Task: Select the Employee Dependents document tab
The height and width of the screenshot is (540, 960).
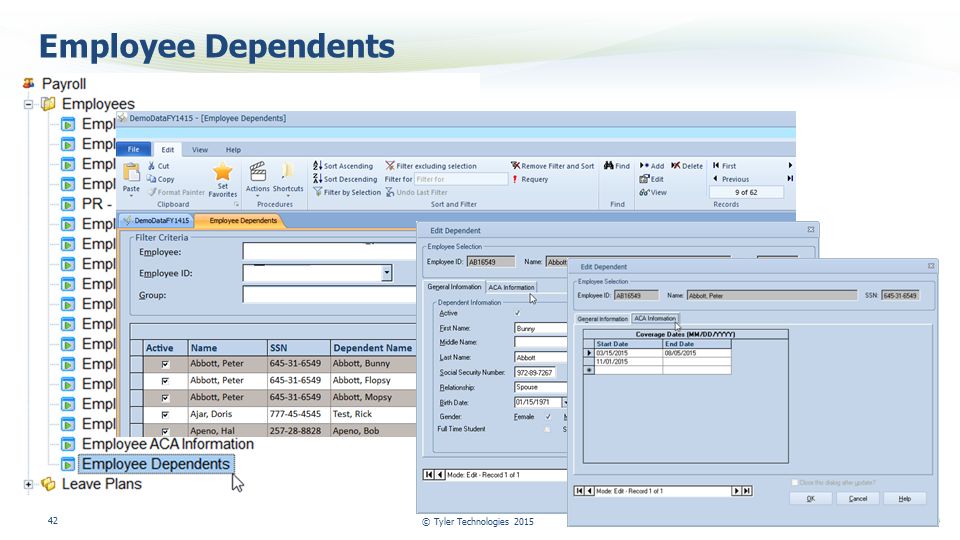Action: (242, 220)
